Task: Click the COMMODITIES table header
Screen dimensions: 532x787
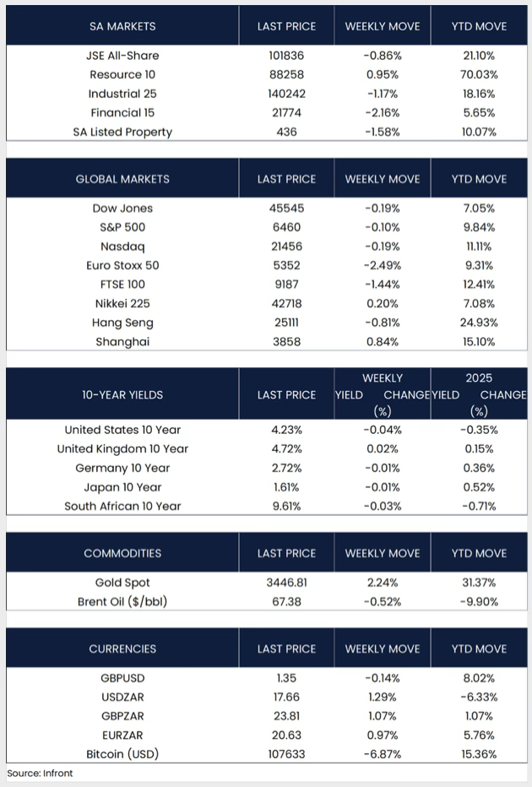Action: click(122, 553)
